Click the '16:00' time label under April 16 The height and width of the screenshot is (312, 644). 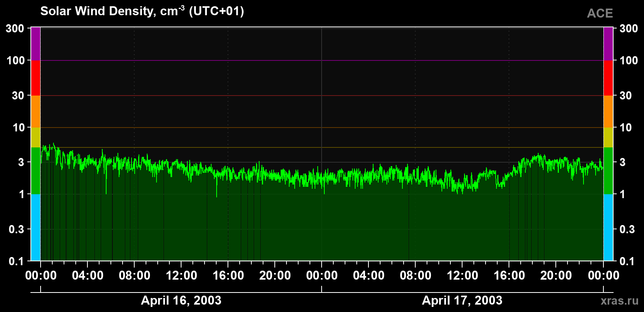click(x=228, y=276)
